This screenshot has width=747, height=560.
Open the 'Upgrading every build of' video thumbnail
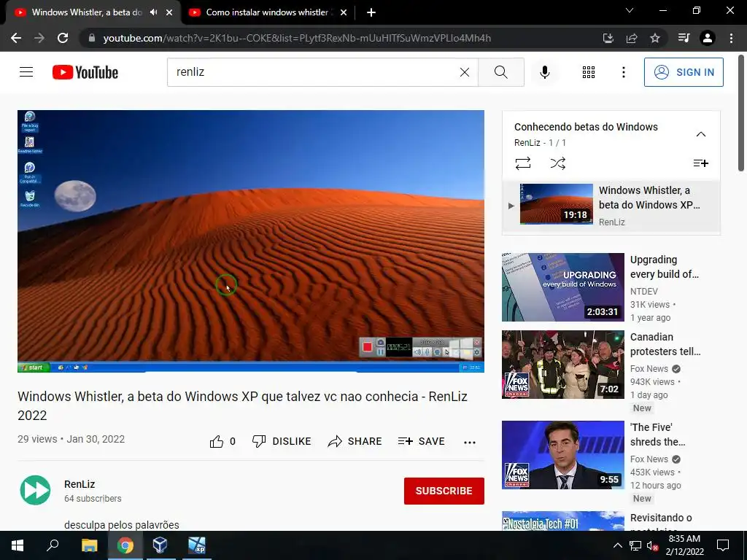[x=562, y=287]
